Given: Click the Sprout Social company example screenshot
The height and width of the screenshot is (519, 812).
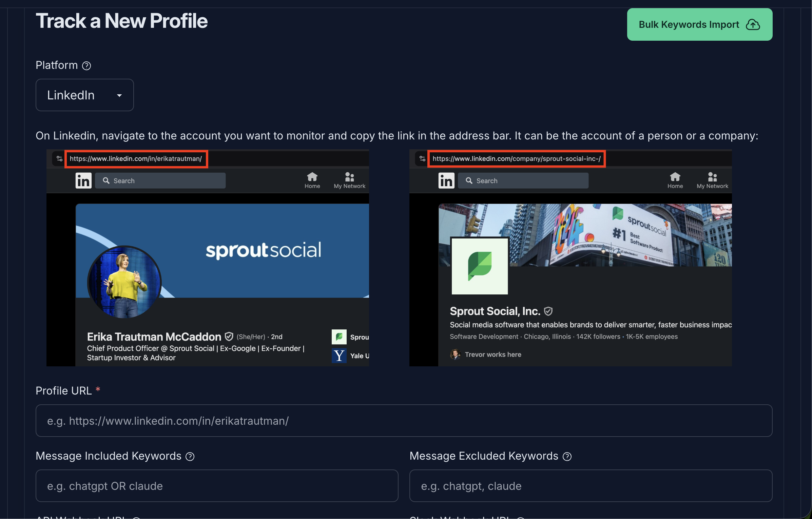Looking at the screenshot, I should (x=571, y=258).
